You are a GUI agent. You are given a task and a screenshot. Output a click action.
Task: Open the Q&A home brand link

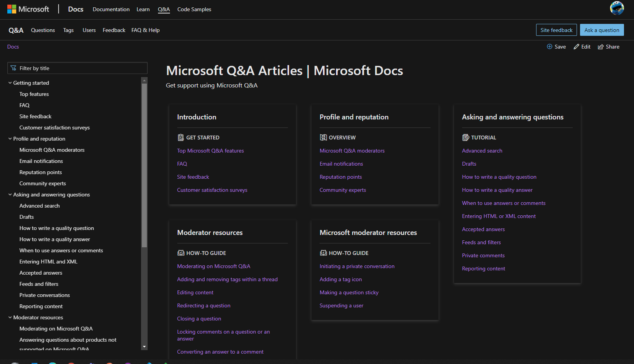(x=16, y=30)
